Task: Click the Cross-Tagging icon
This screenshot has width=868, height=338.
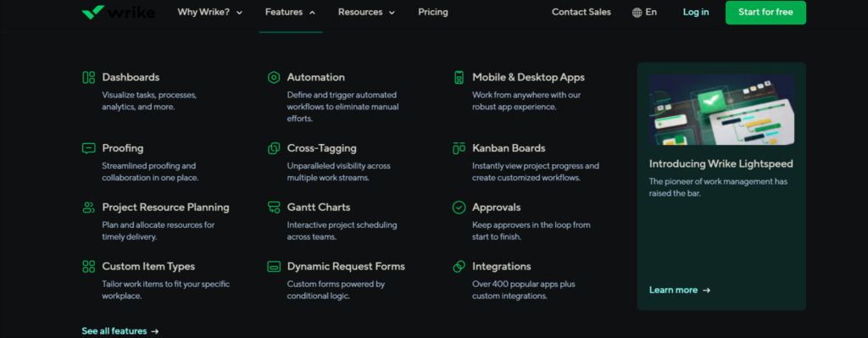Action: [x=274, y=148]
